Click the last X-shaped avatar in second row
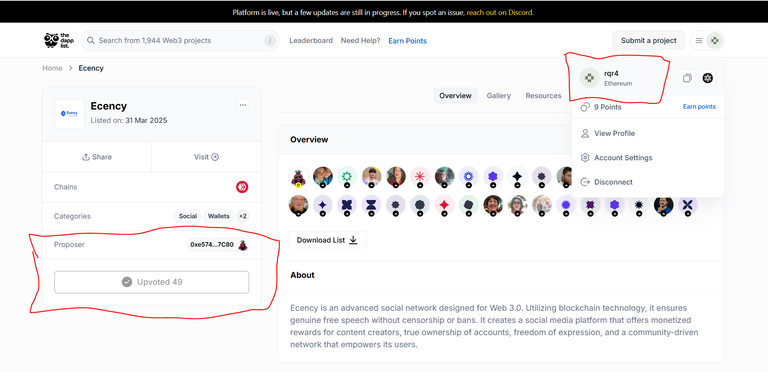Viewport: 768px width, 372px height. click(688, 206)
